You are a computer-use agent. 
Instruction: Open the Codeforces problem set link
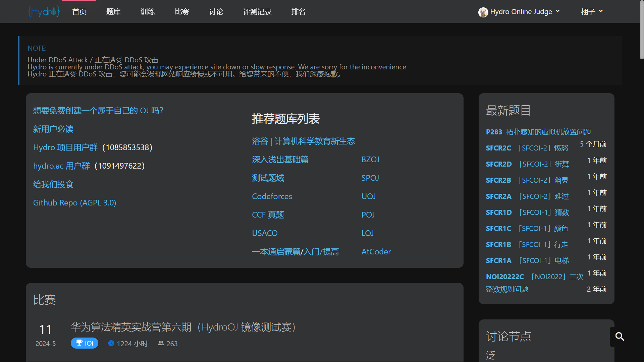[x=272, y=196]
